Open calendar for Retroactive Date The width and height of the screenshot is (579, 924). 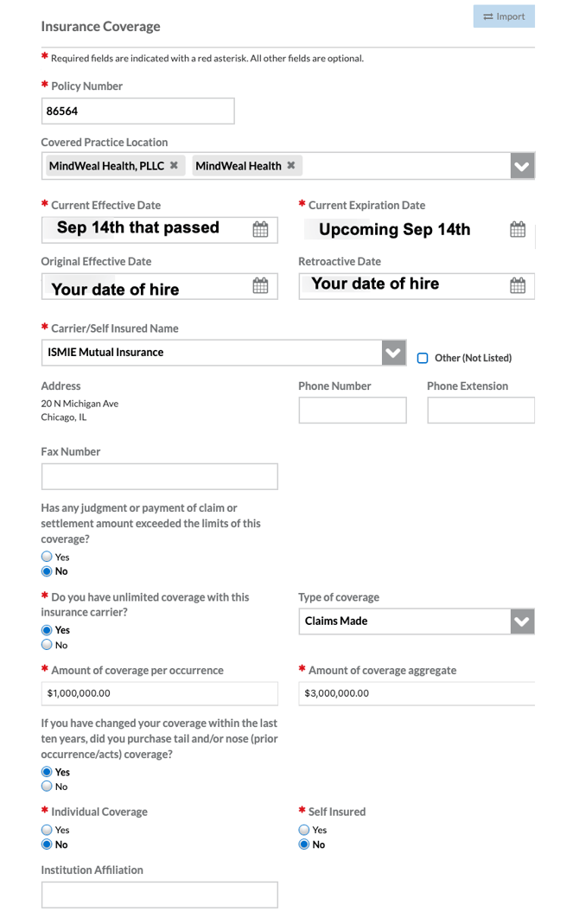click(518, 285)
